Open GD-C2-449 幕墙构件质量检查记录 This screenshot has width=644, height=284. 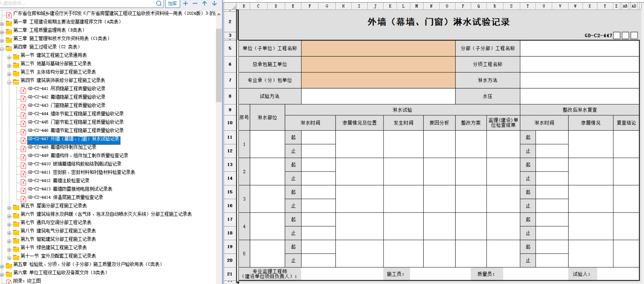point(78,155)
